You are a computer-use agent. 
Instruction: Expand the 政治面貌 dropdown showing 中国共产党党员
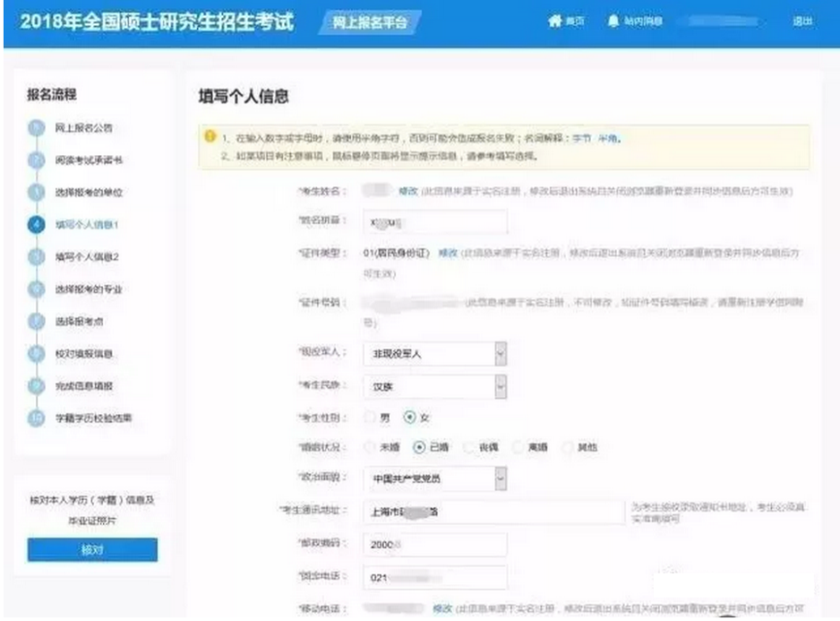click(x=500, y=478)
